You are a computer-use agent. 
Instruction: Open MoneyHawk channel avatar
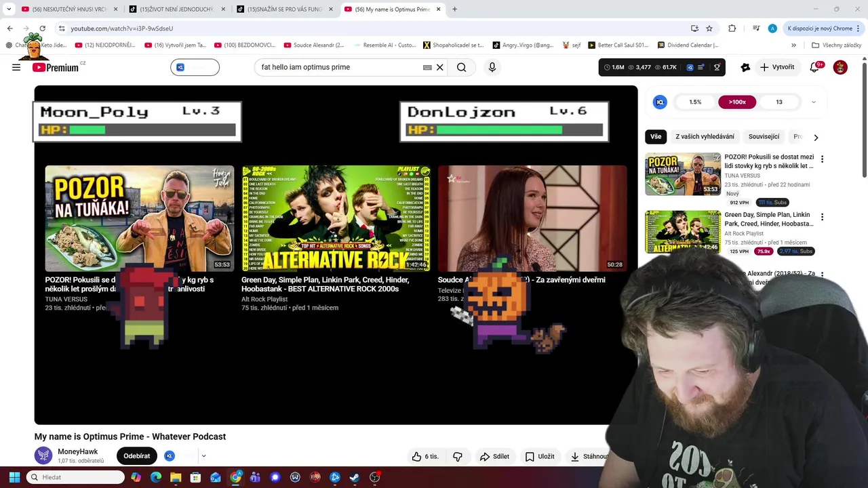pyautogui.click(x=44, y=455)
